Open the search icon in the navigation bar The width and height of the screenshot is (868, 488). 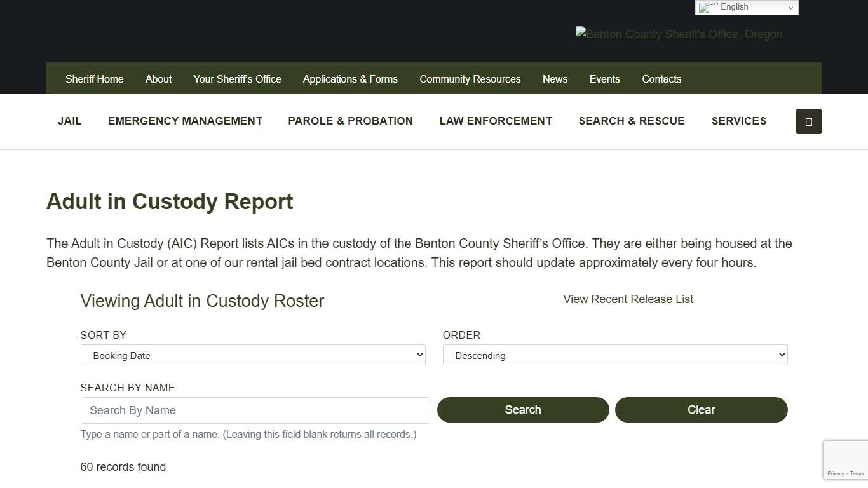tap(808, 121)
